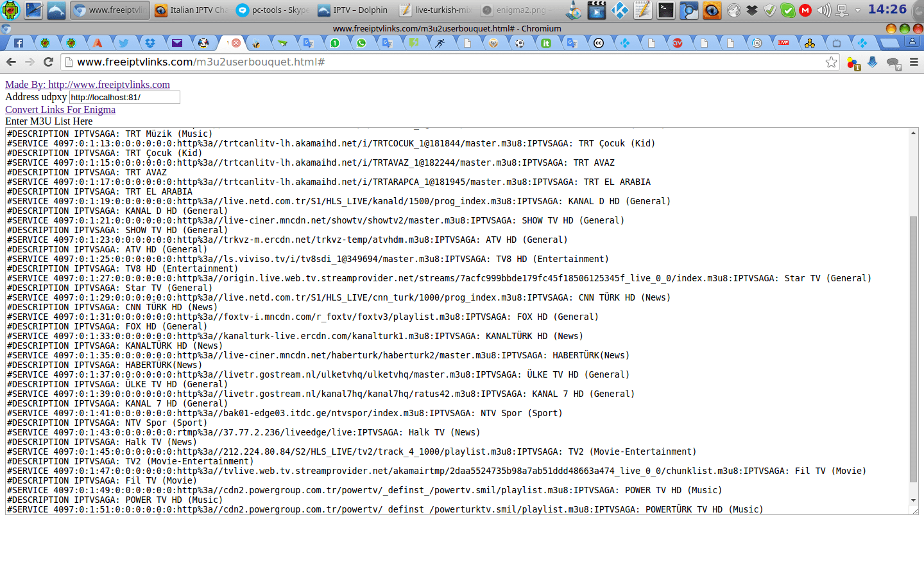Expand the system tray hidden icons arrow
924x578 pixels.
click(x=857, y=10)
